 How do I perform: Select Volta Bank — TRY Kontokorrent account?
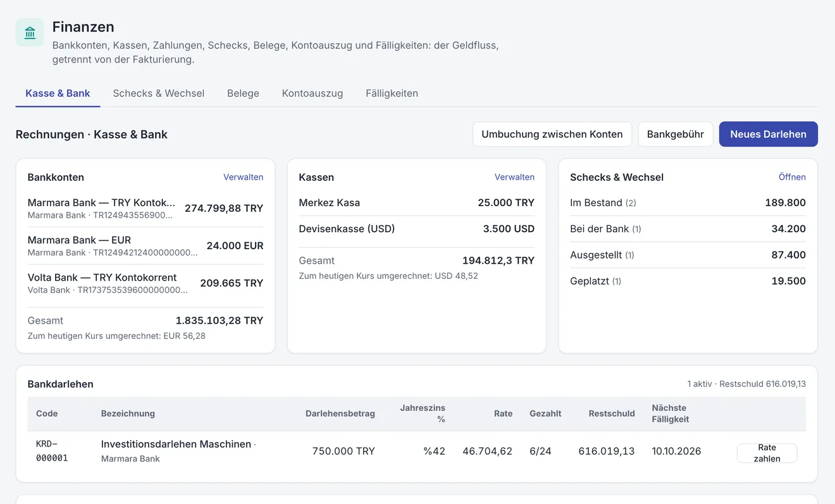tap(145, 283)
